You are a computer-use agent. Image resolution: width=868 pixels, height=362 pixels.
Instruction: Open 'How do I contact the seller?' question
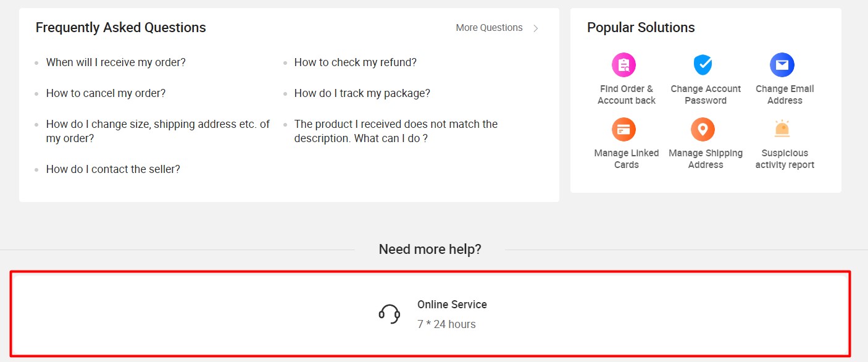(113, 169)
